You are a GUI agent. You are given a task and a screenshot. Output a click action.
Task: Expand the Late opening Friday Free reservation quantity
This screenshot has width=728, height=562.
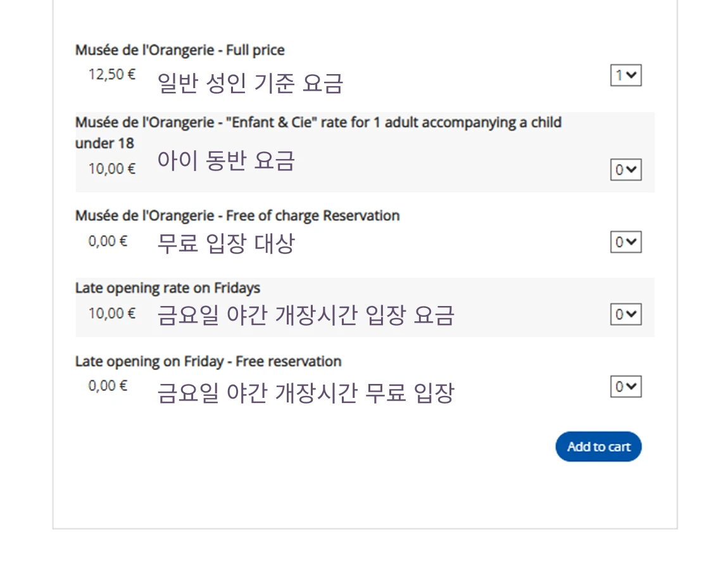click(625, 386)
